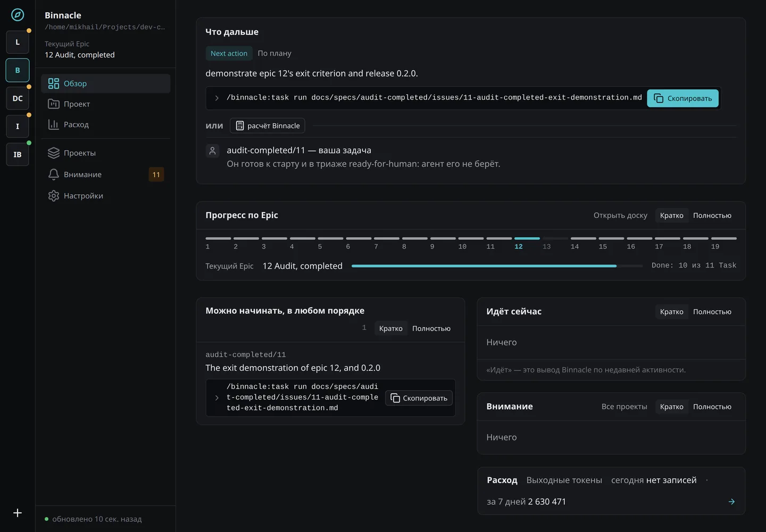The image size is (766, 532).
Task: Open the Проект folder icon in sidebar
Action: tap(54, 104)
